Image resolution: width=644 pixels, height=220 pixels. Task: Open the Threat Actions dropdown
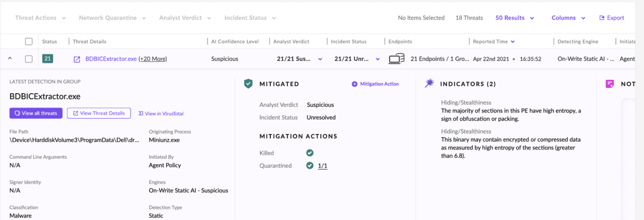pyautogui.click(x=40, y=18)
